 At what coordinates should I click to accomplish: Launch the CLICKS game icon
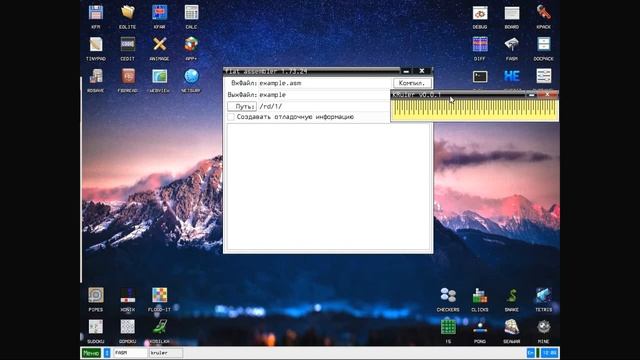(480, 296)
